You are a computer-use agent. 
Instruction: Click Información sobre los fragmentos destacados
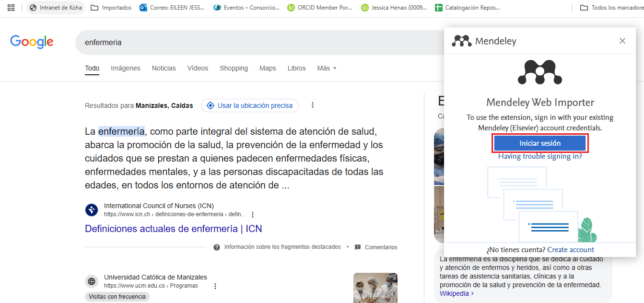coord(282,247)
